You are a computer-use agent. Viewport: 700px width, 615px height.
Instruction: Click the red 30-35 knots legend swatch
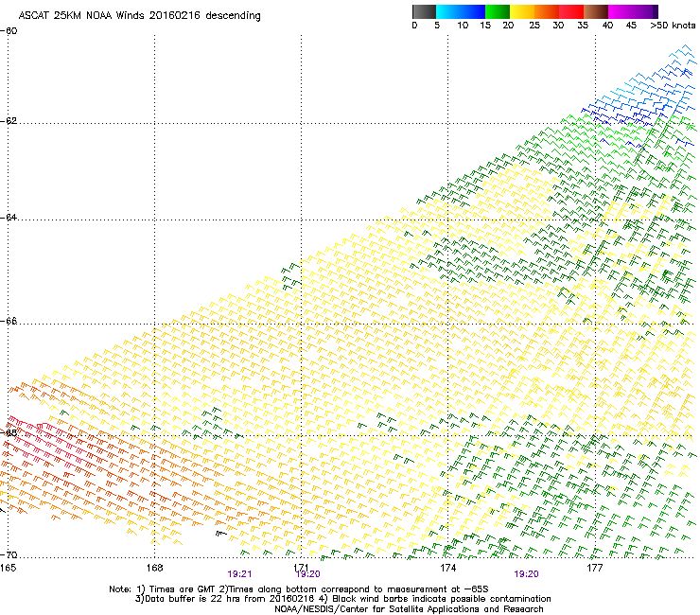point(571,11)
